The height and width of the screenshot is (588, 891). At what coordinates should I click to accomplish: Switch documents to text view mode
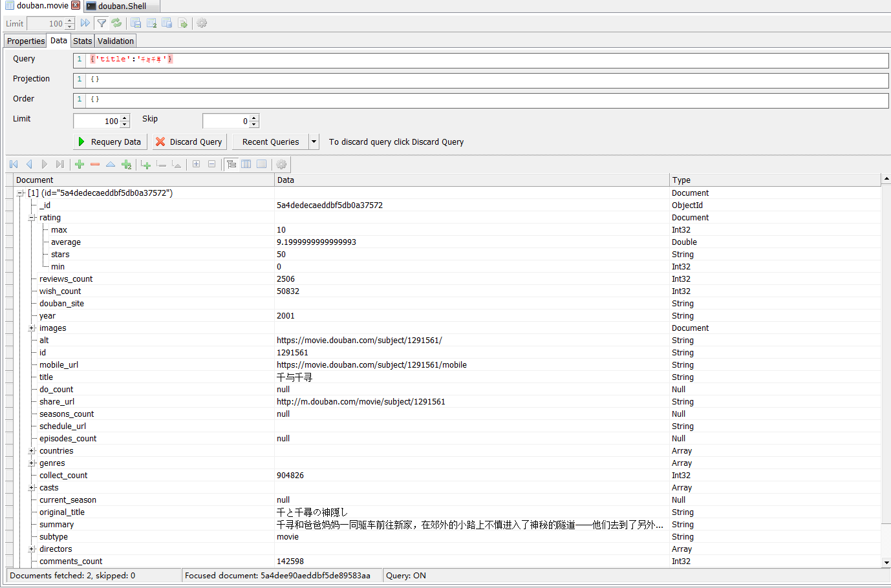(261, 164)
